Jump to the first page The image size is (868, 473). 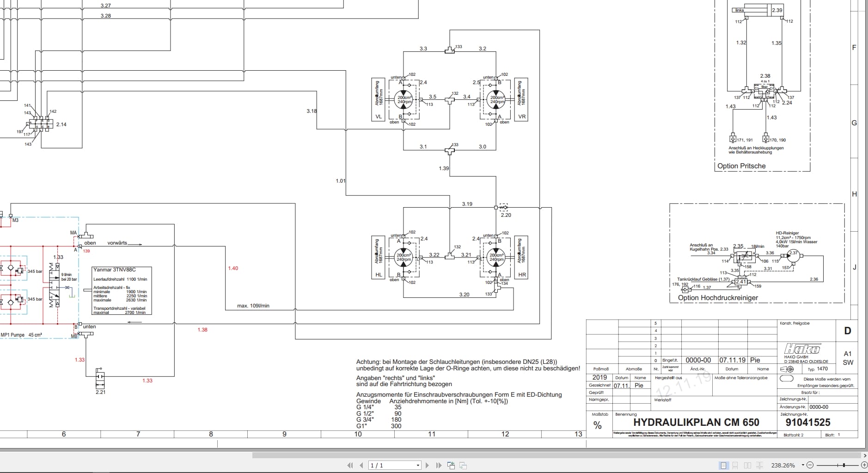pyautogui.click(x=350, y=465)
